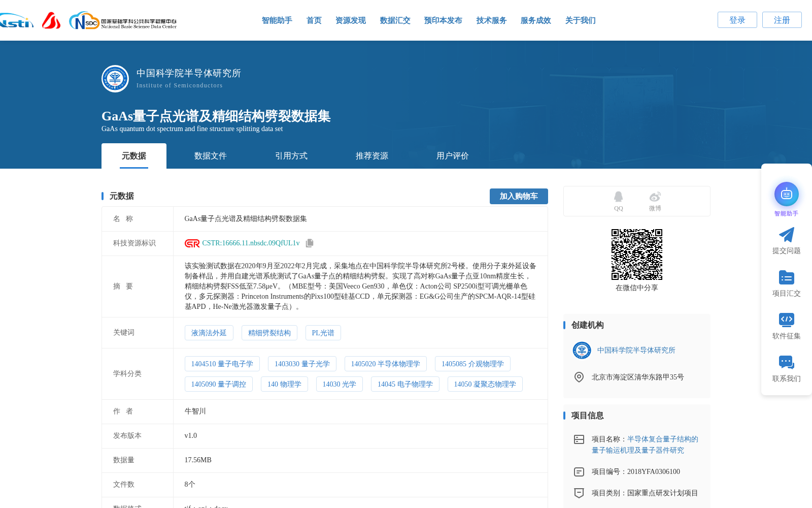Switch to the 用户评价 tab
This screenshot has width=812, height=508.
click(453, 156)
